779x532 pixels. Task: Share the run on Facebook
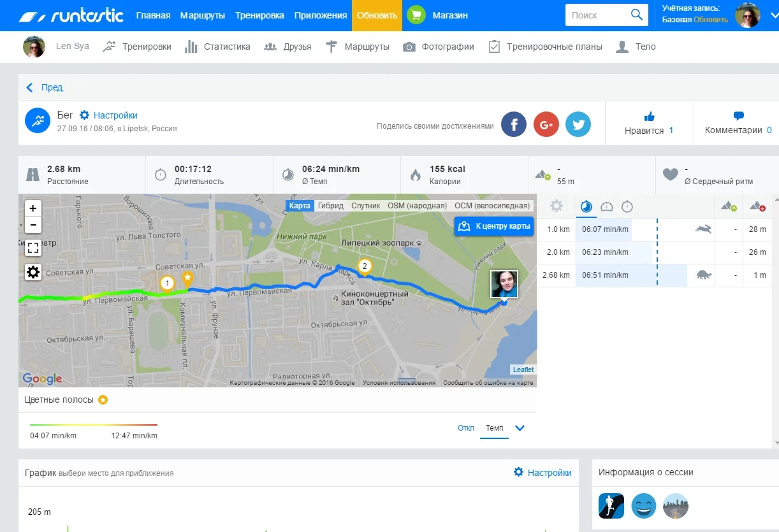click(513, 125)
